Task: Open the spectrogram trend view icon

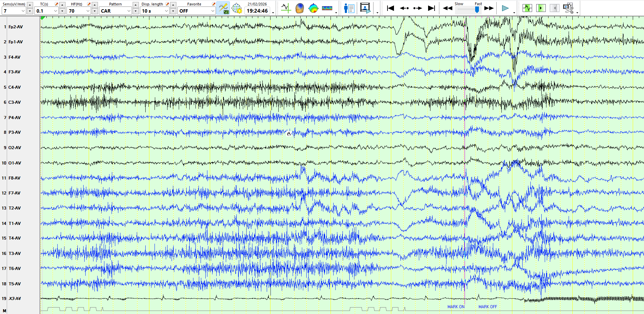Action: 327,8
